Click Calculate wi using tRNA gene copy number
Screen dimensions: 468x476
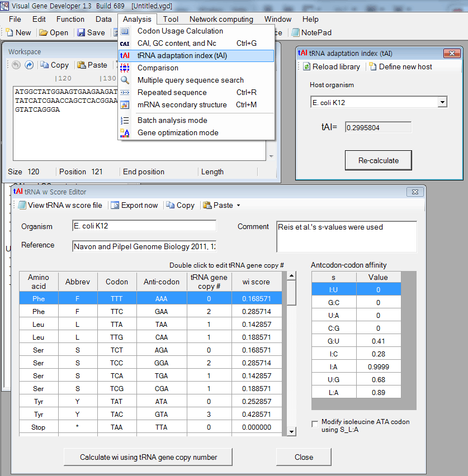pos(148,457)
